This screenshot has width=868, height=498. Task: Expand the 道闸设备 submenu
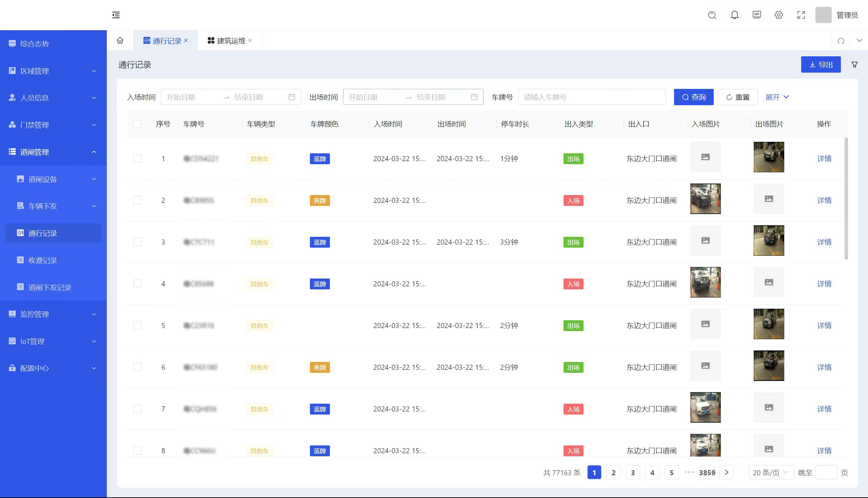coord(53,179)
